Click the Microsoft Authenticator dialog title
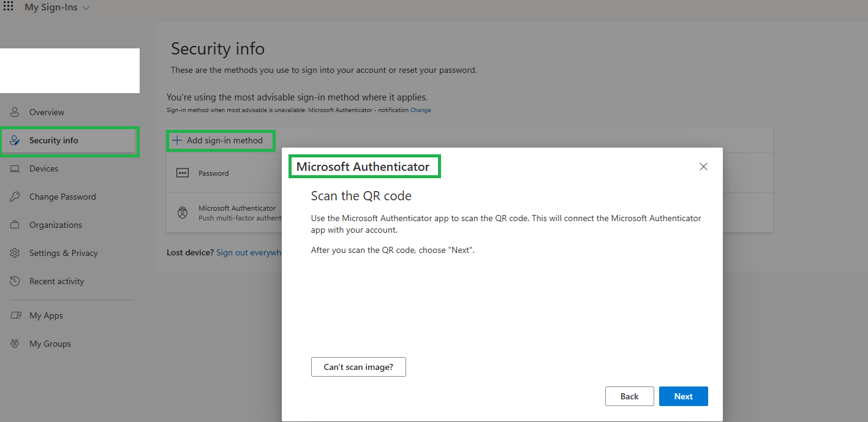This screenshot has height=422, width=868. pyautogui.click(x=363, y=167)
